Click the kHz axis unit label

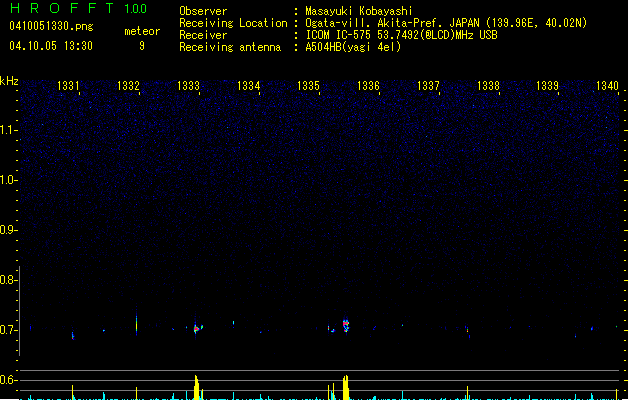pyautogui.click(x=9, y=81)
